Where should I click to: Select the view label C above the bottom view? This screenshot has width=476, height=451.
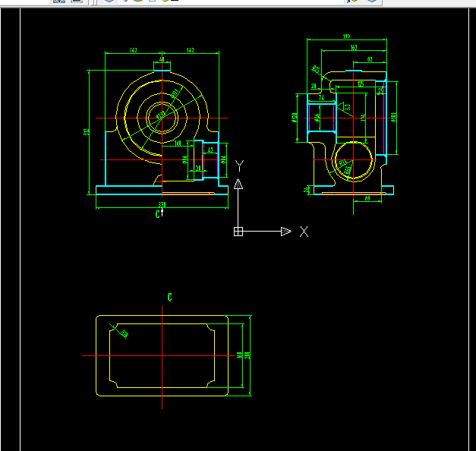pos(170,297)
